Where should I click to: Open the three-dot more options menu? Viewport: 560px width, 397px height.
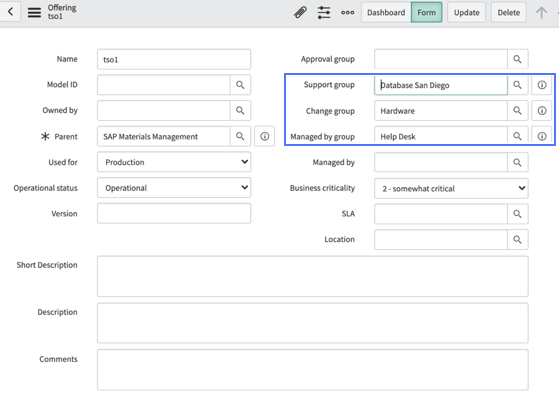tap(348, 12)
